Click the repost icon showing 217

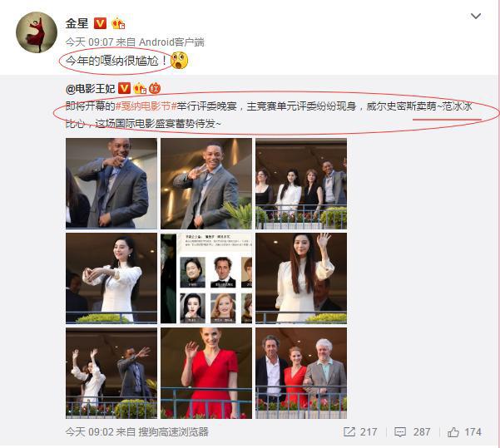click(349, 432)
